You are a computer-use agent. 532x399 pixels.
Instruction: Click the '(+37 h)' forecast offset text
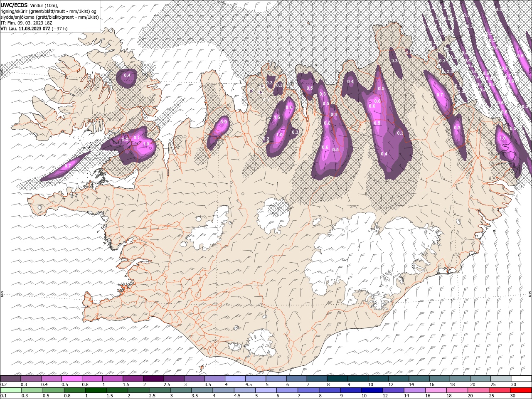[60, 29]
